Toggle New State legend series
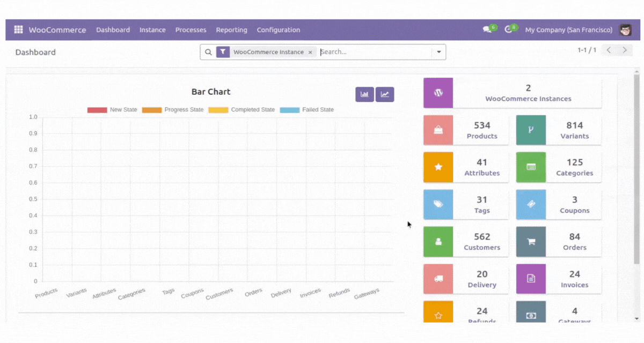The height and width of the screenshot is (343, 644). point(112,110)
